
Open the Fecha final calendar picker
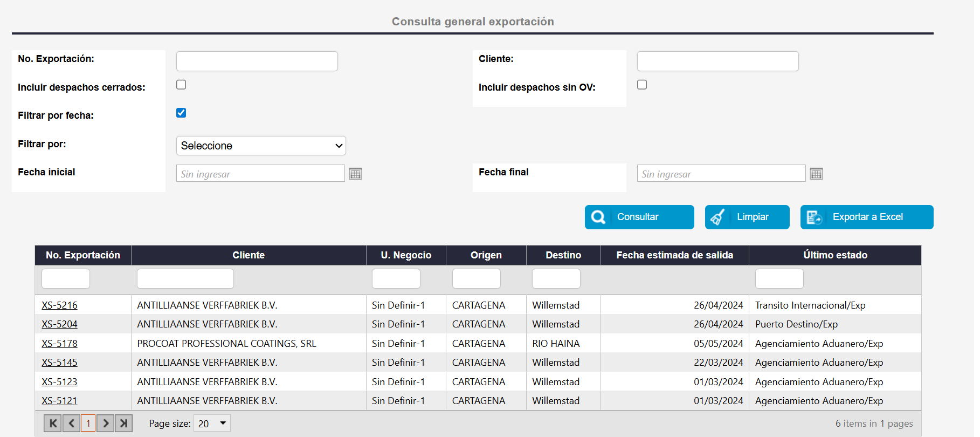click(x=816, y=174)
